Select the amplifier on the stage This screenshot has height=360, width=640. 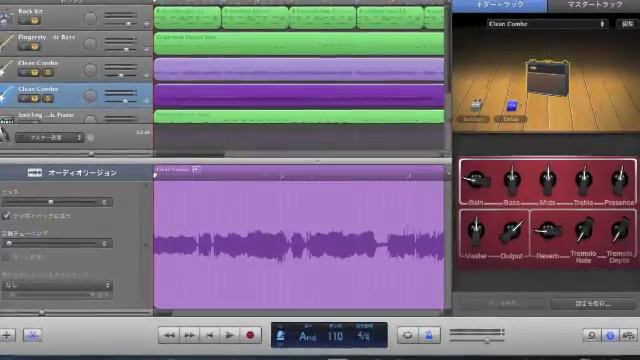(x=547, y=78)
